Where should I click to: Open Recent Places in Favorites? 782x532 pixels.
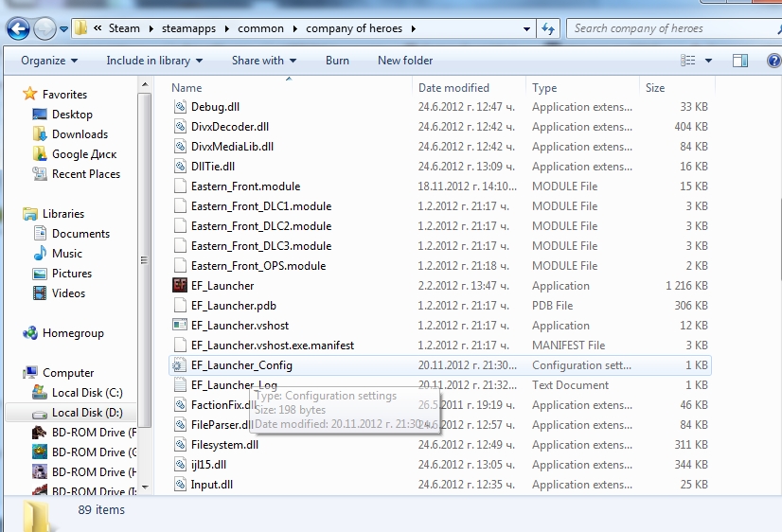pyautogui.click(x=86, y=174)
